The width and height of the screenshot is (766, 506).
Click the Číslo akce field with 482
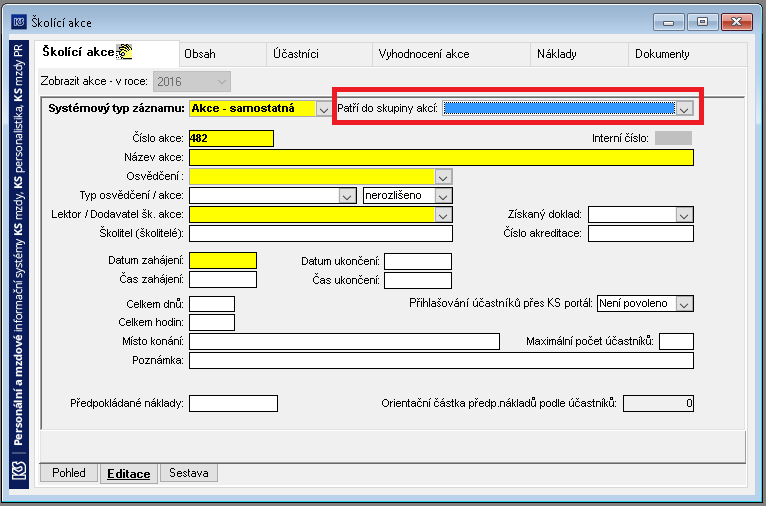point(231,138)
